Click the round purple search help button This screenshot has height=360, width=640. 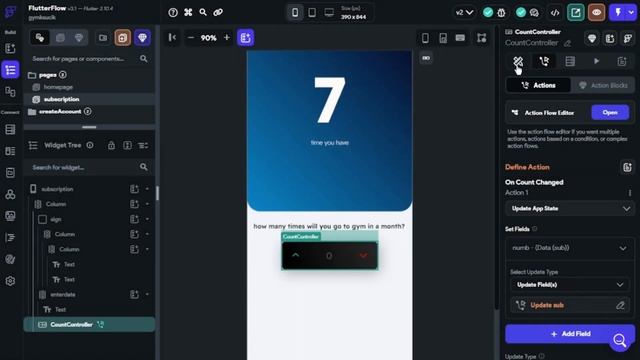click(620, 340)
